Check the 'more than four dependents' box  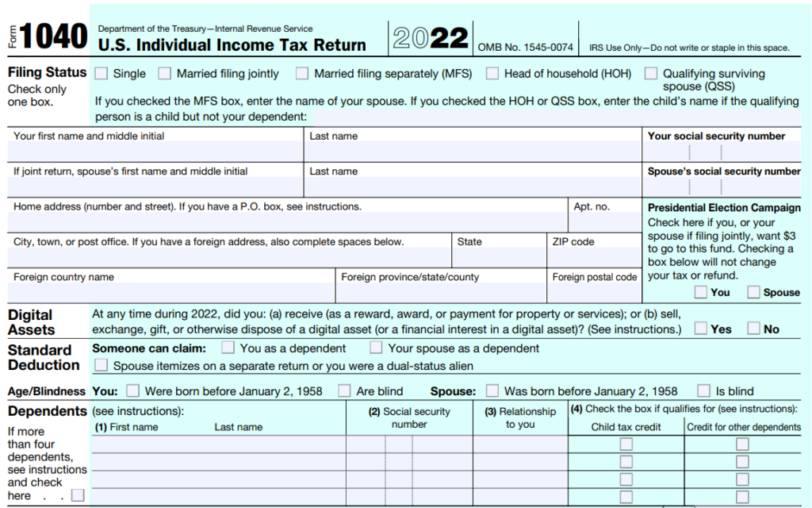pos(78,495)
